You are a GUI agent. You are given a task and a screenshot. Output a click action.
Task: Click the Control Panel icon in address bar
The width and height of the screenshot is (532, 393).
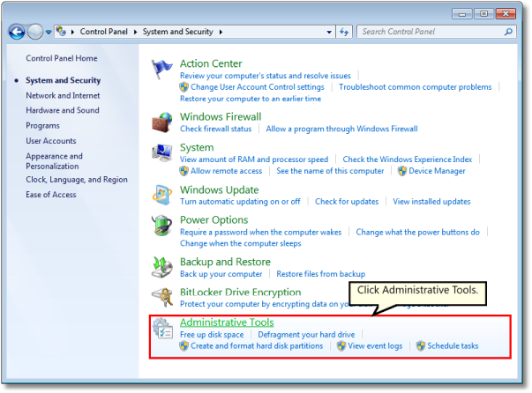point(61,31)
